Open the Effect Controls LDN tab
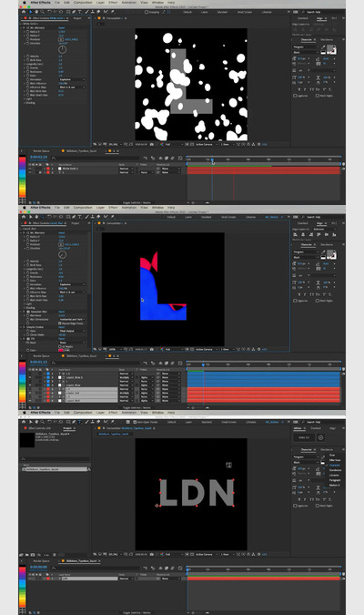 [37, 428]
